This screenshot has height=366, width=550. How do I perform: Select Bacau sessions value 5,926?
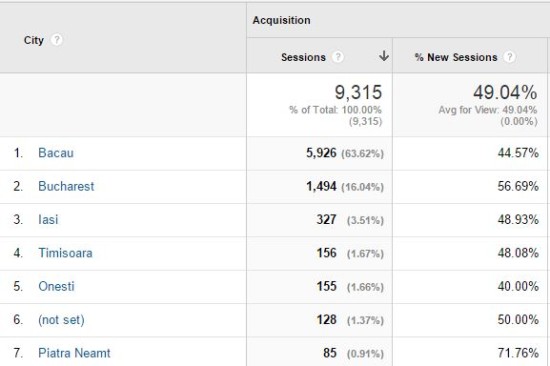pyautogui.click(x=321, y=153)
